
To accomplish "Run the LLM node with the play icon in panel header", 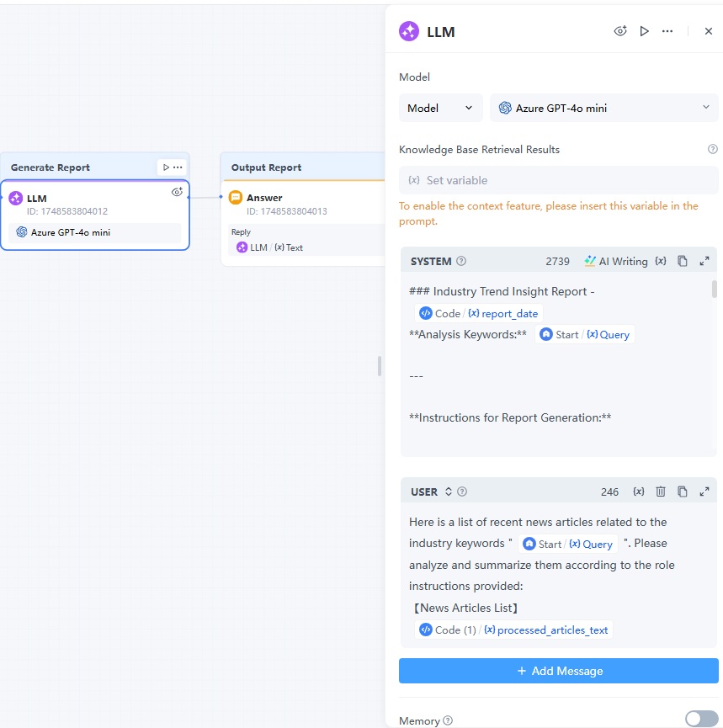I will [644, 31].
